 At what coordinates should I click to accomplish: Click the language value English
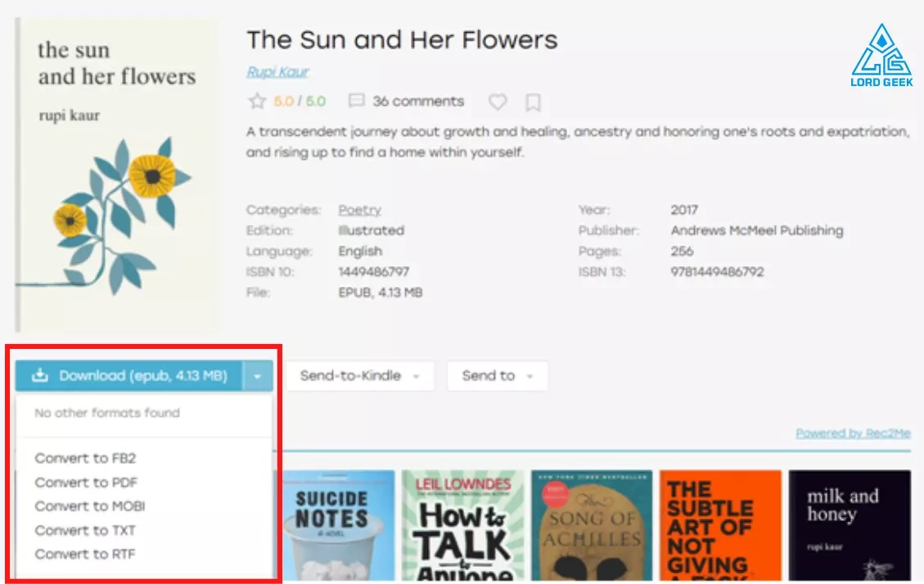pos(360,251)
